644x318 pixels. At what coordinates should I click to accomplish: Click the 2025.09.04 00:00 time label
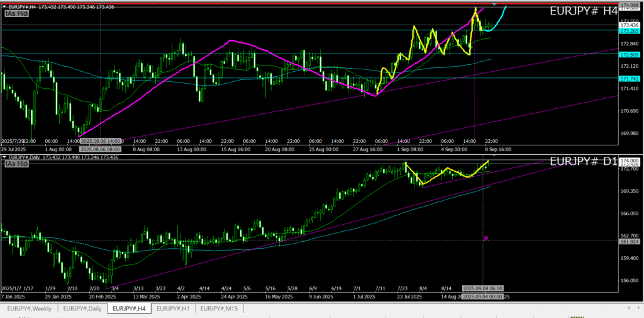[x=483, y=297]
